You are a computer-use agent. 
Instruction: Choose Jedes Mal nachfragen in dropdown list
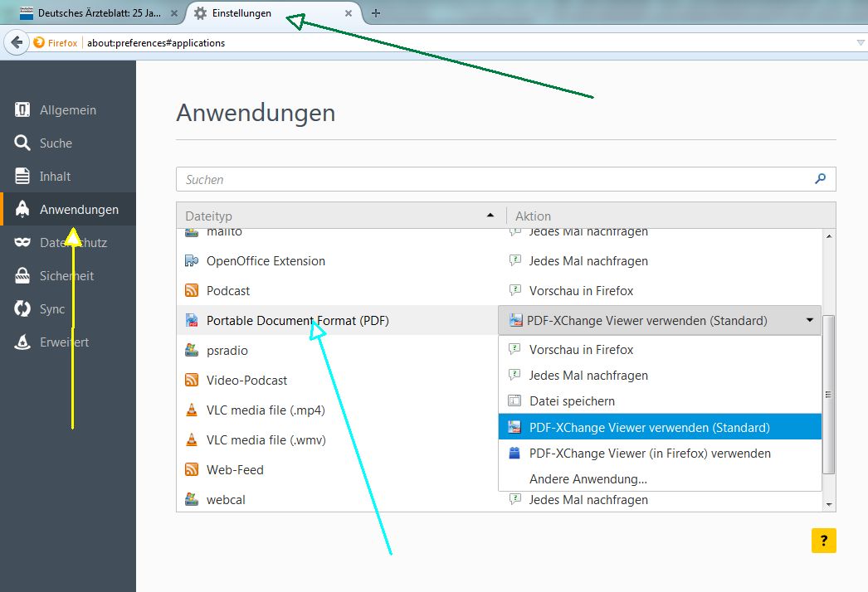660,375
